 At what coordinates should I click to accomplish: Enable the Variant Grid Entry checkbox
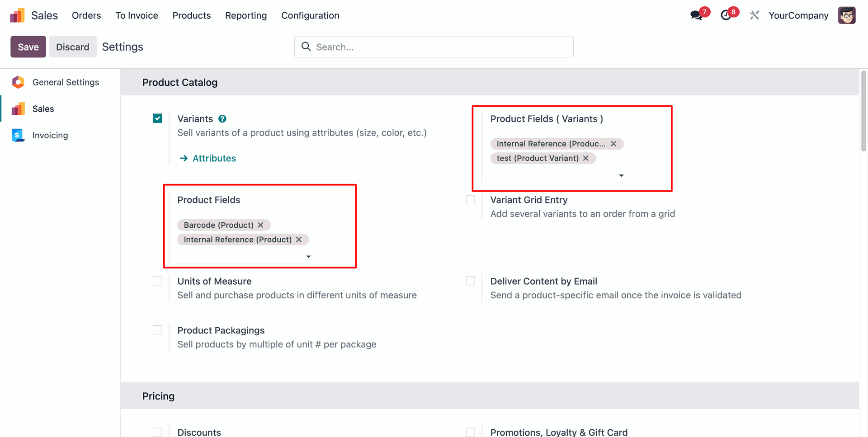click(x=471, y=200)
